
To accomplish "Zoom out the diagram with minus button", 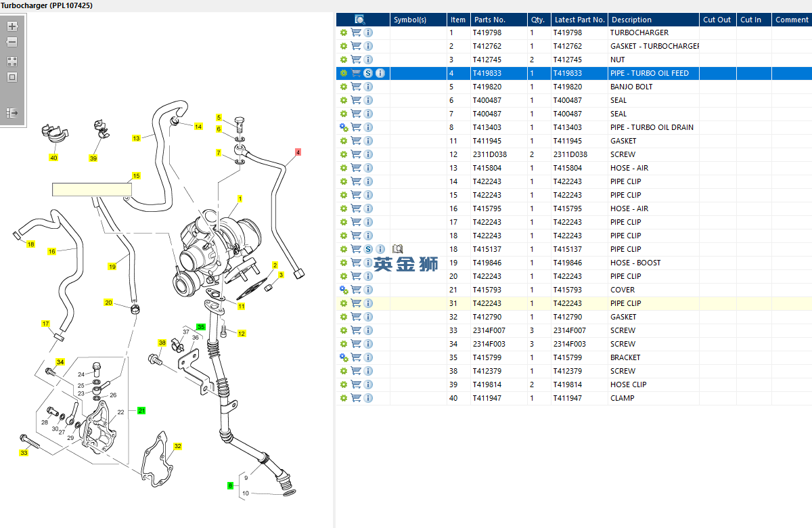I will pyautogui.click(x=12, y=42).
